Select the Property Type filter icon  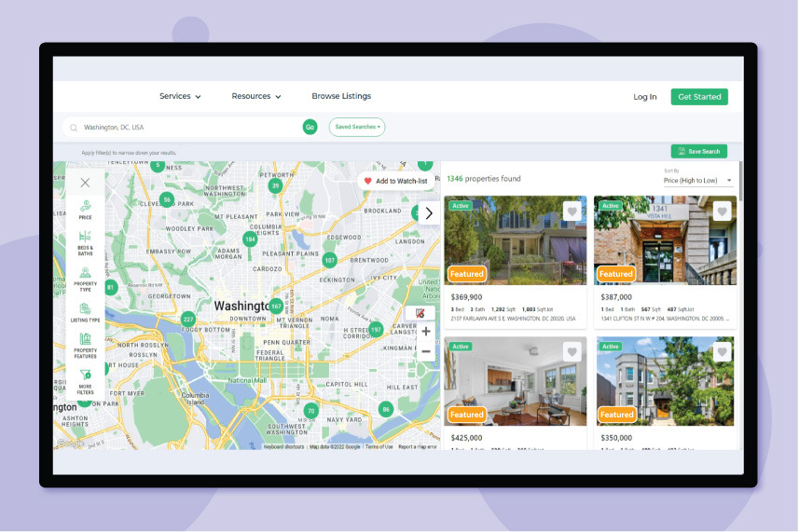click(x=85, y=275)
